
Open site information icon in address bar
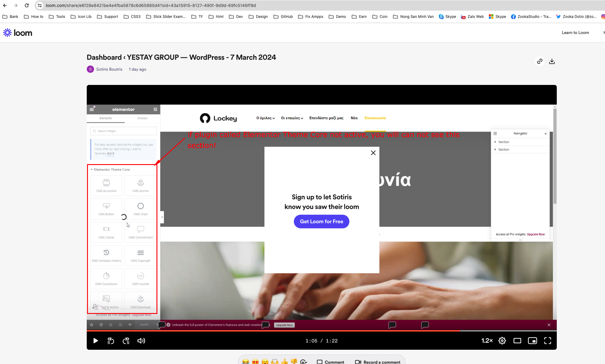click(x=40, y=5)
